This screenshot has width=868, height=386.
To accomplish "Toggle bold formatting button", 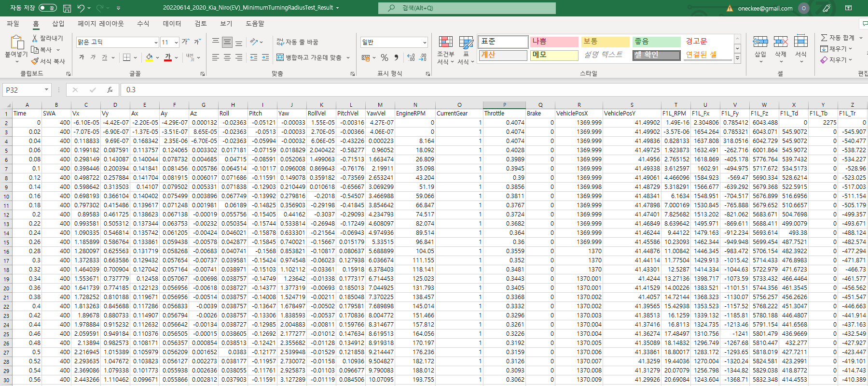I will 82,57.
